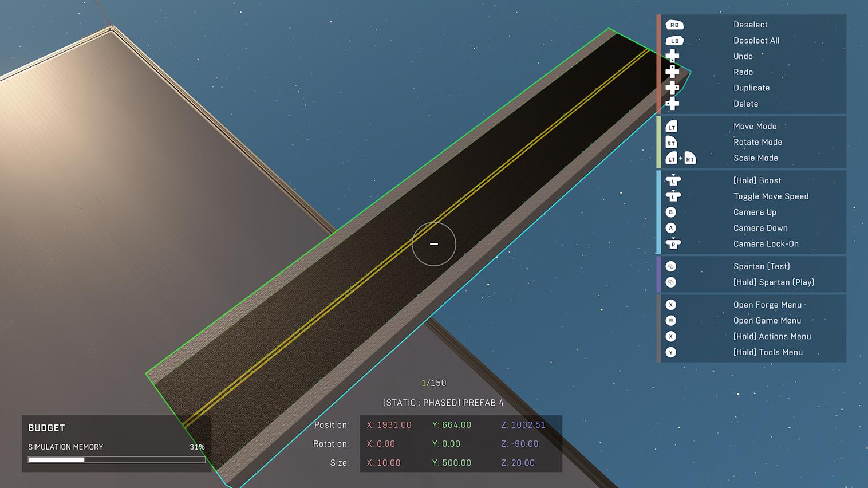Viewport: 868px width, 488px height.
Task: Click the menu icon beside Open Game Menu
Action: [x=671, y=321]
